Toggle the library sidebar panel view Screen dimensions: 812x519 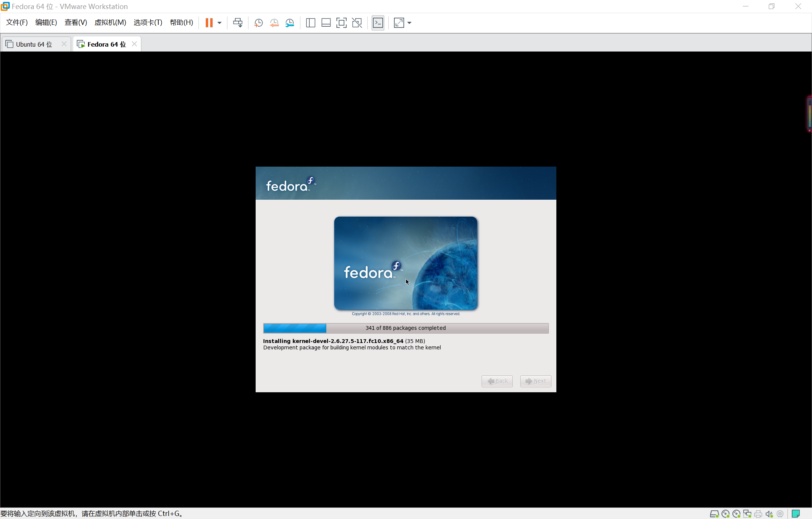(311, 23)
